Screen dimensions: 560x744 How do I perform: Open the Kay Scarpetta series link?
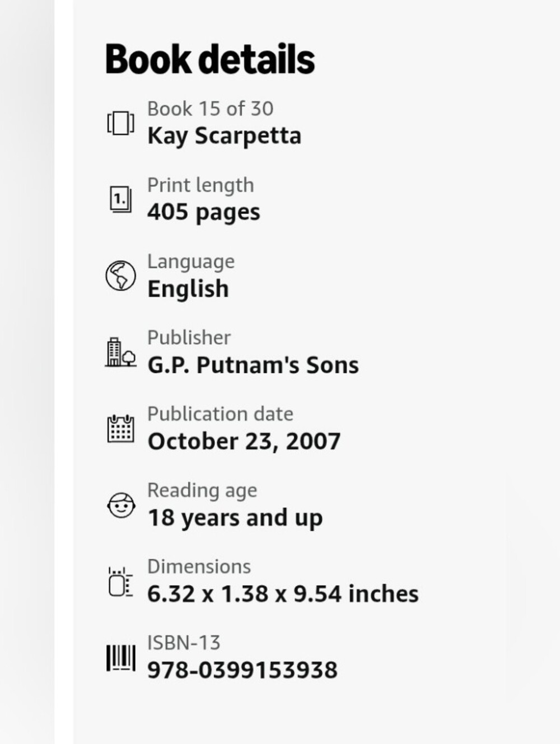224,136
